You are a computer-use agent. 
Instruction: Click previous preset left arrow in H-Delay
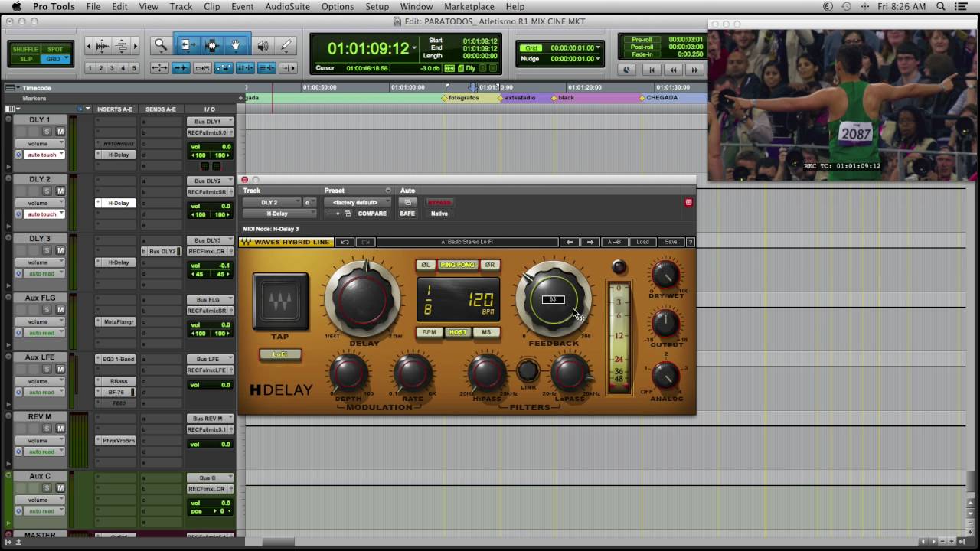click(x=569, y=242)
